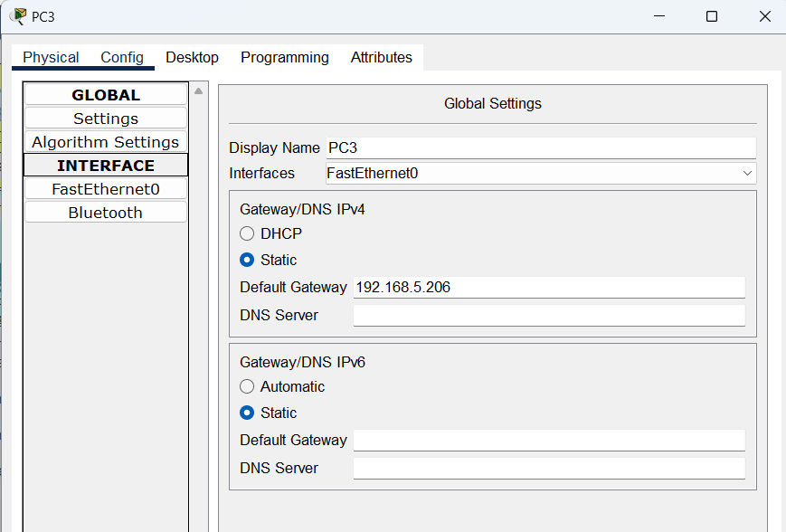Click the IPv4 DNS Server field
The width and height of the screenshot is (786, 532).
coord(548,315)
